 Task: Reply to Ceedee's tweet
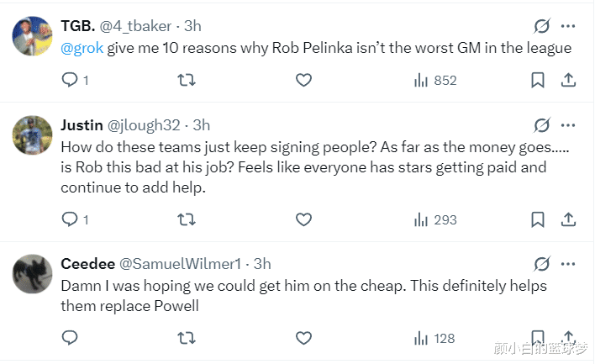[71, 339]
